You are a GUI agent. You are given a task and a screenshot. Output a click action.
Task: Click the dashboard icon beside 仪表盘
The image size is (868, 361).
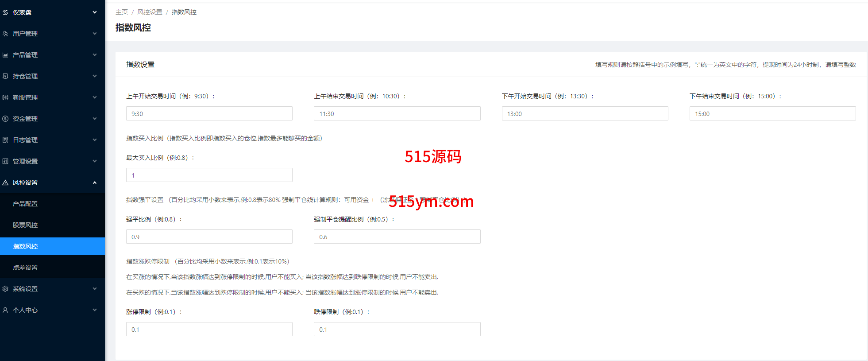(5, 12)
